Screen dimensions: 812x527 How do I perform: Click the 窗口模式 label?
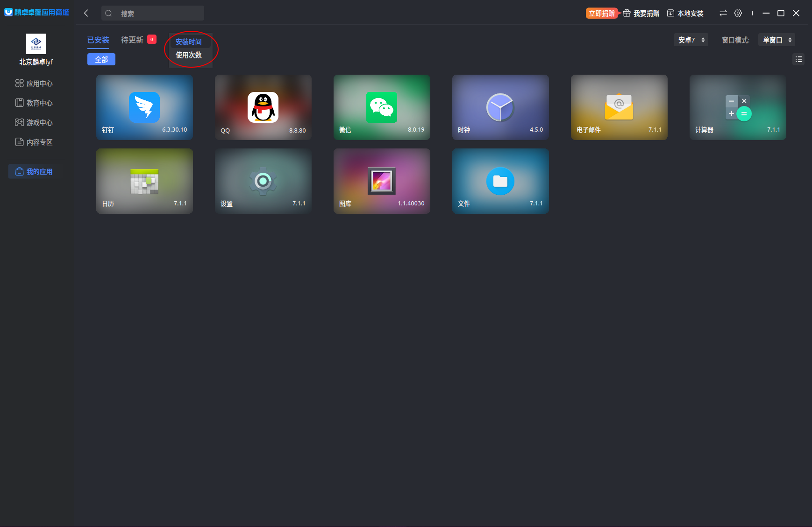point(735,40)
